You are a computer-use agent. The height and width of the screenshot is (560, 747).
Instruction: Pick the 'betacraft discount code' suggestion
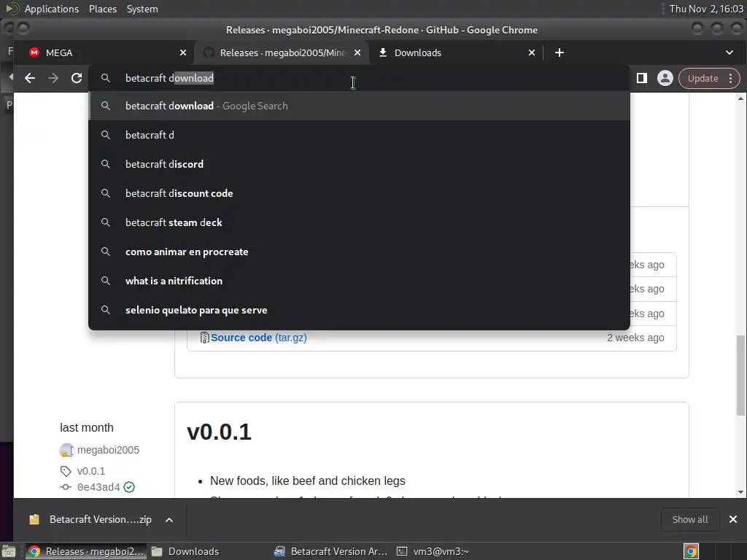[359, 193]
